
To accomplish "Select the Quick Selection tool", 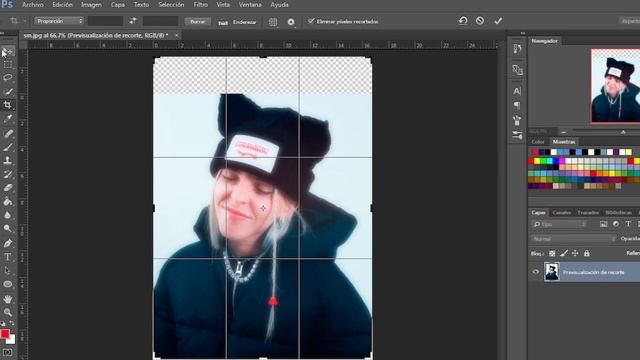I will coord(8,91).
